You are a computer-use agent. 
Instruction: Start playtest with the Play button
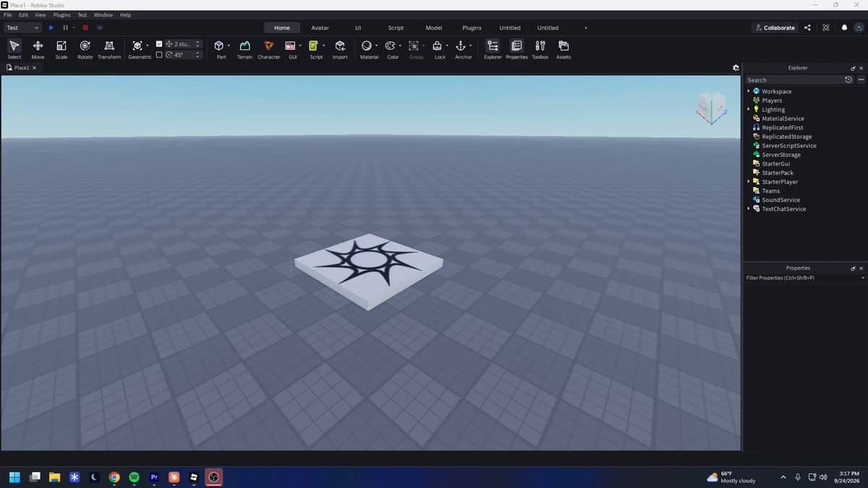pyautogui.click(x=51, y=27)
